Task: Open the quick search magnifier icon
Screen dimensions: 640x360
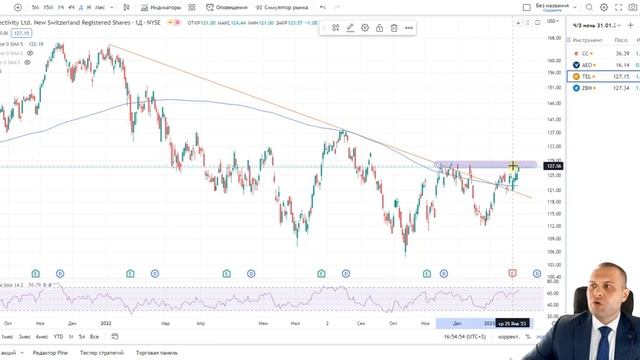Action: point(589,7)
